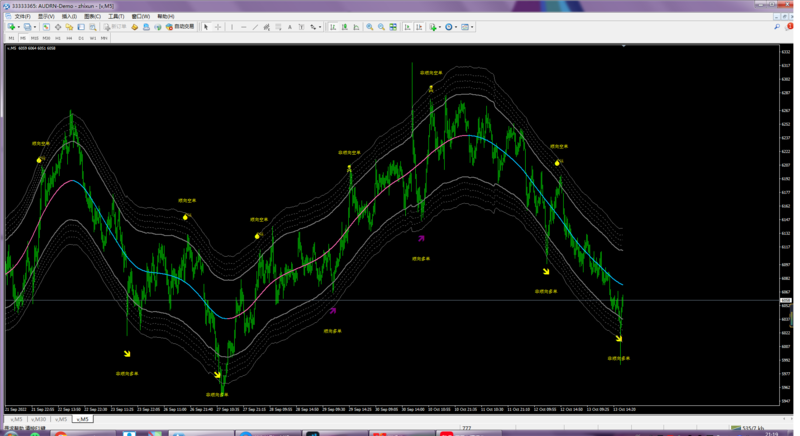Open the periodicity clock icon
This screenshot has width=800, height=436.
click(x=449, y=27)
